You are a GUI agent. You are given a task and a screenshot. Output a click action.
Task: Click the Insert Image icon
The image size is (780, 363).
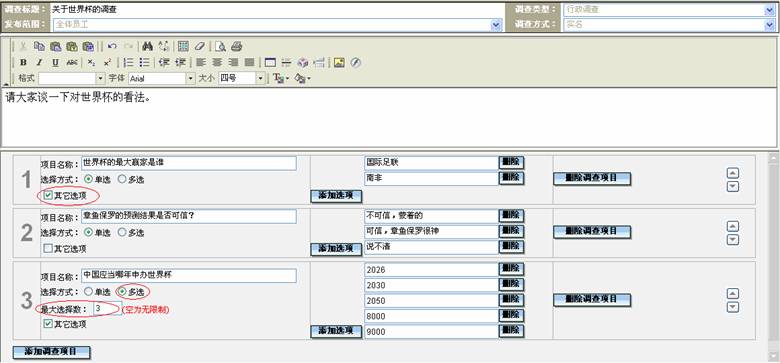339,63
